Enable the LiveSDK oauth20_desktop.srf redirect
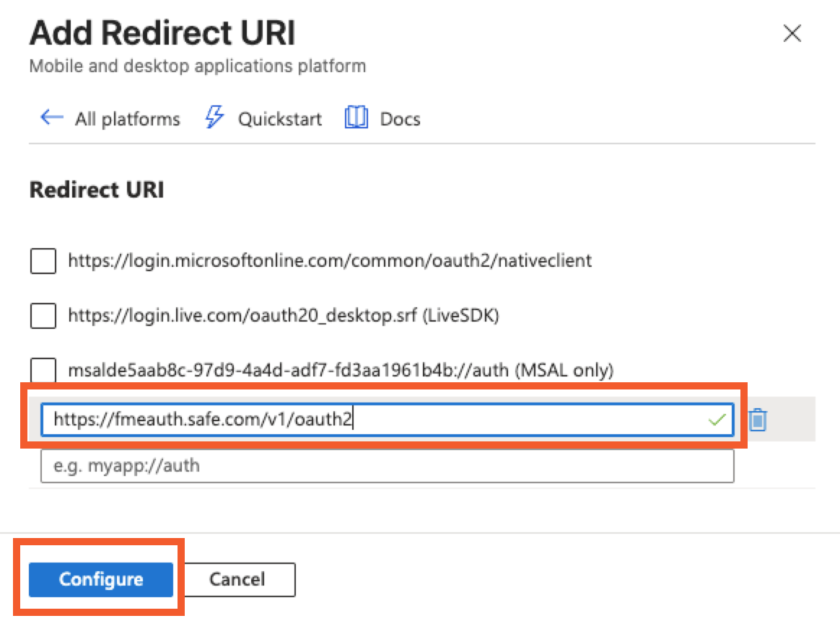840x639 pixels. [43, 316]
